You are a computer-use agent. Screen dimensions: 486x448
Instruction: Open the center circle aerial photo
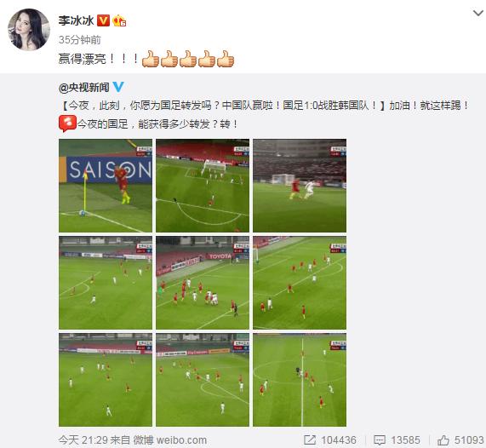coord(300,380)
